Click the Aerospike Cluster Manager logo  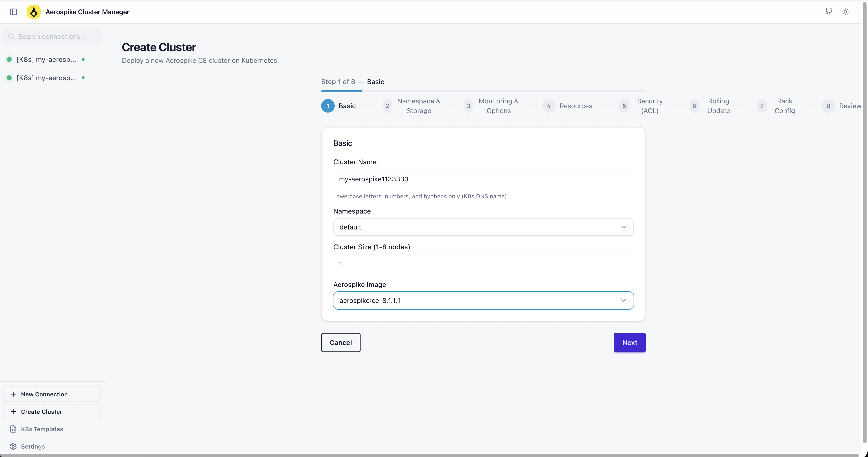(33, 12)
